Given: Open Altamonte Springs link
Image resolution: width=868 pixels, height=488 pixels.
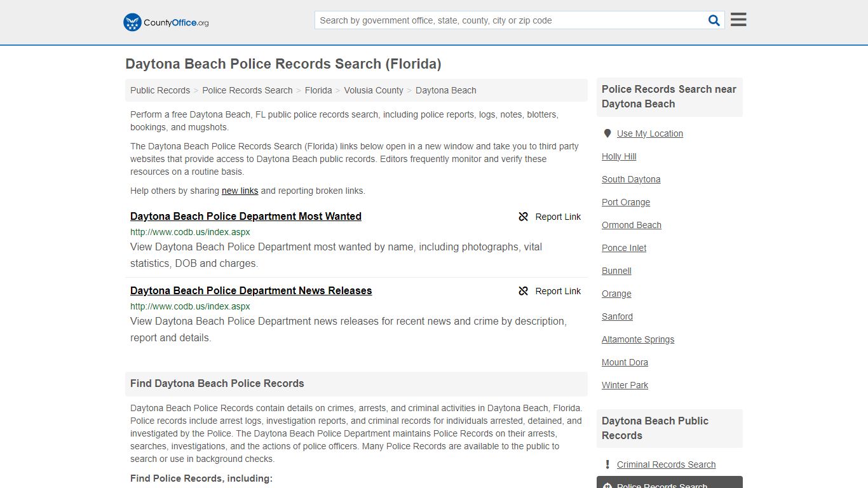Looking at the screenshot, I should (x=638, y=339).
